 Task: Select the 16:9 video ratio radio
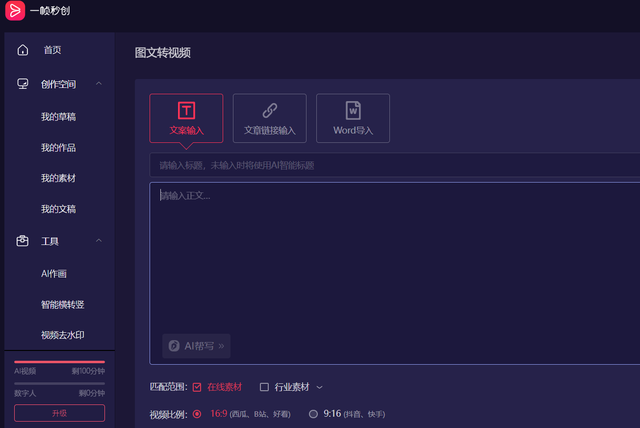(197, 414)
